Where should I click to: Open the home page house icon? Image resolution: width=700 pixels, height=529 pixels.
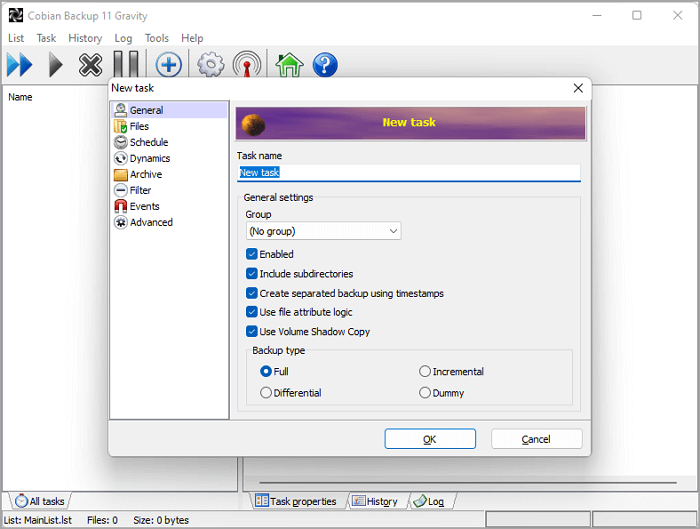coord(289,65)
